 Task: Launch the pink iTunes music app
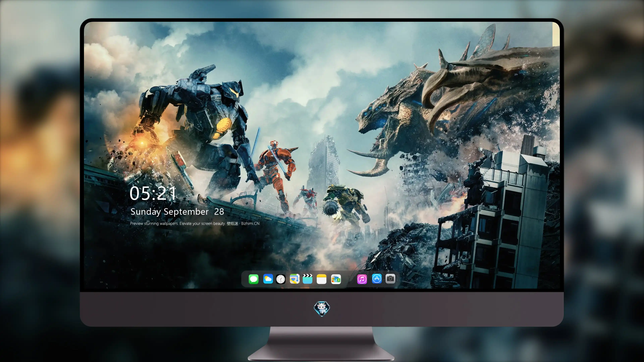(362, 279)
